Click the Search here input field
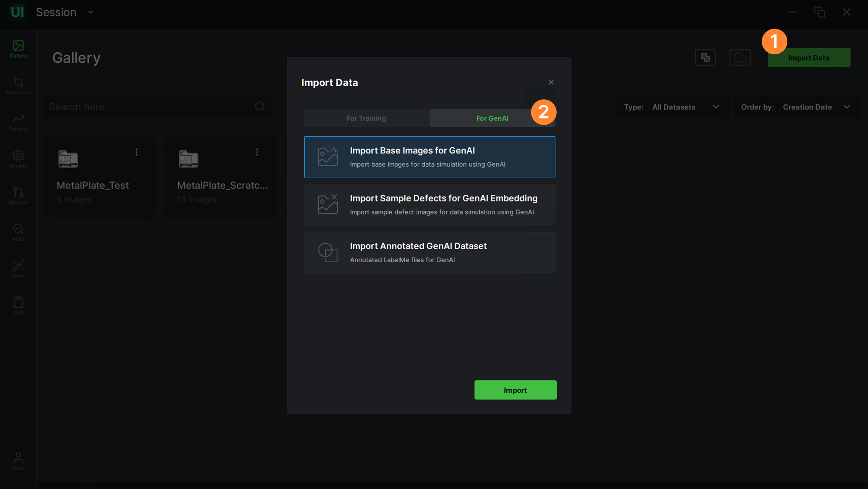 pos(150,107)
